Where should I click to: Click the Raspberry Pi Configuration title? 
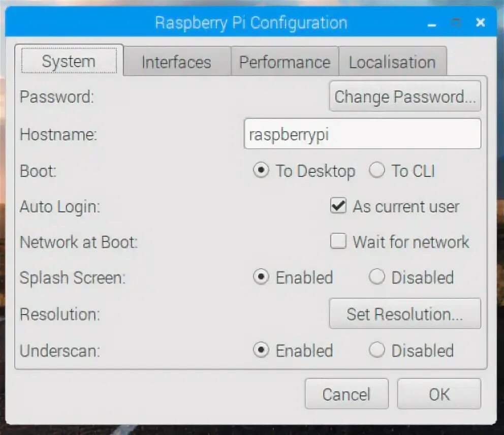251,23
